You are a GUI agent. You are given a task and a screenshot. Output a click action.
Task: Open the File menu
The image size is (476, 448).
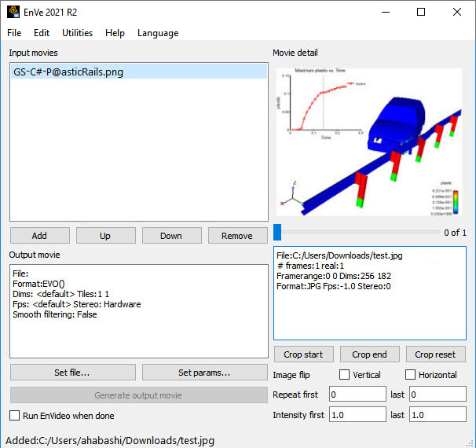coord(14,33)
